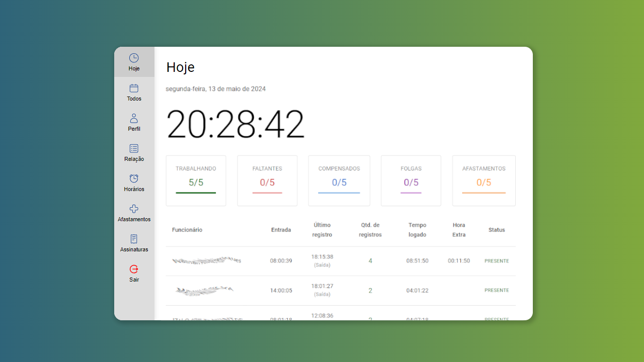
Task: Open Assinaturas document icon
Action: pyautogui.click(x=134, y=239)
